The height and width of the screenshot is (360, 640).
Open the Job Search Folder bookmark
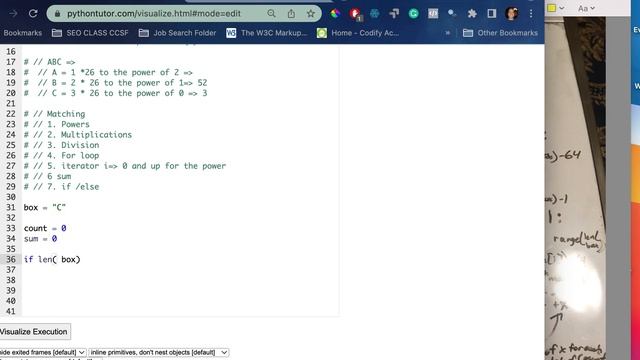pyautogui.click(x=178, y=33)
